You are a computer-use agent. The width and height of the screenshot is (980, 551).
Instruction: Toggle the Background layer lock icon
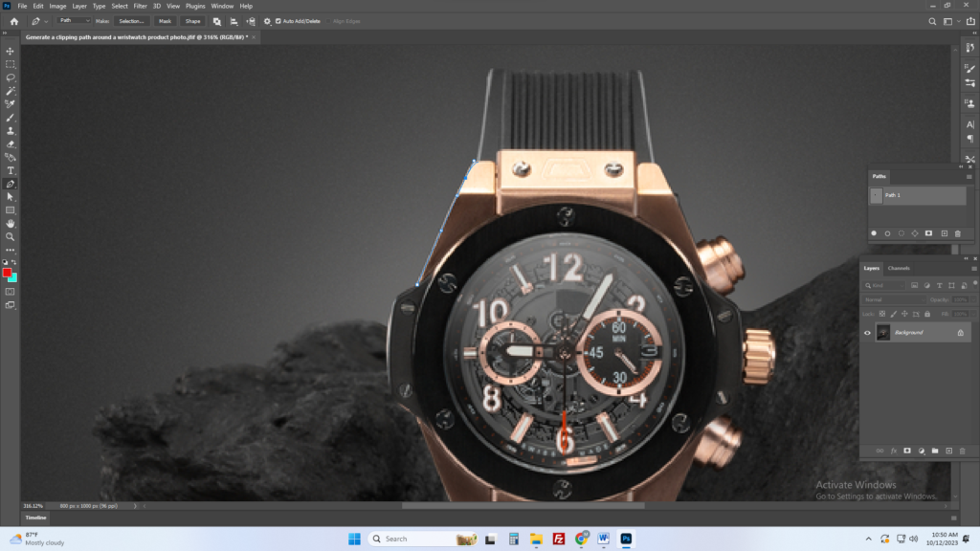pos(960,333)
